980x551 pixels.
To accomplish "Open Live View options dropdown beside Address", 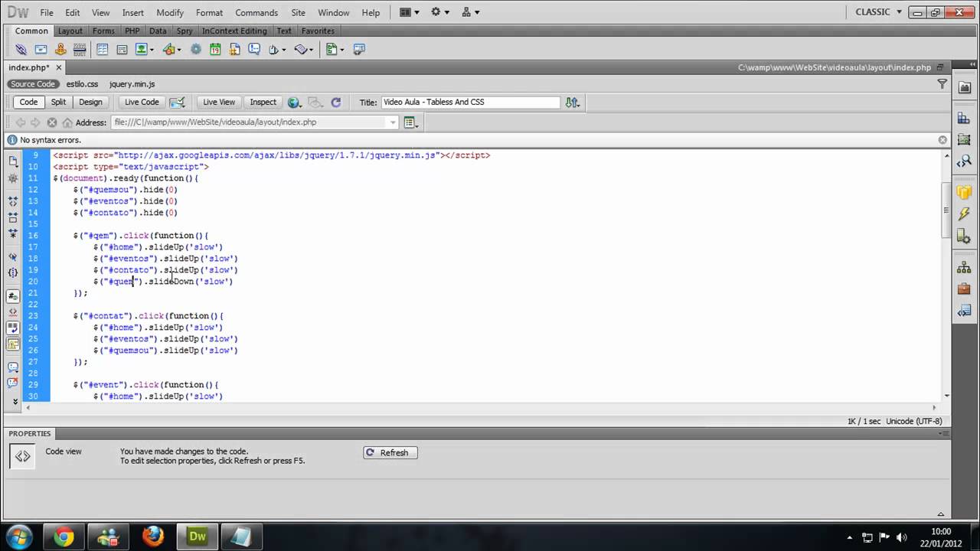I will coord(412,122).
